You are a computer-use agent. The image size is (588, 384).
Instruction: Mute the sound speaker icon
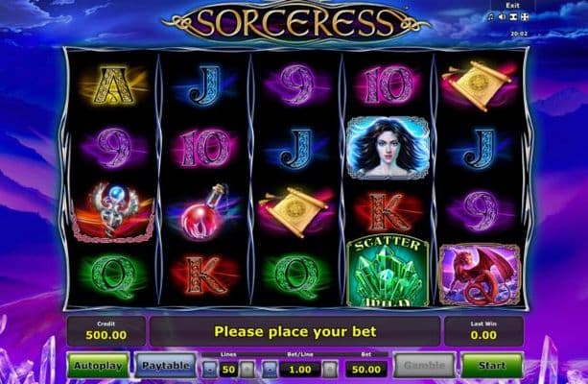(502, 17)
